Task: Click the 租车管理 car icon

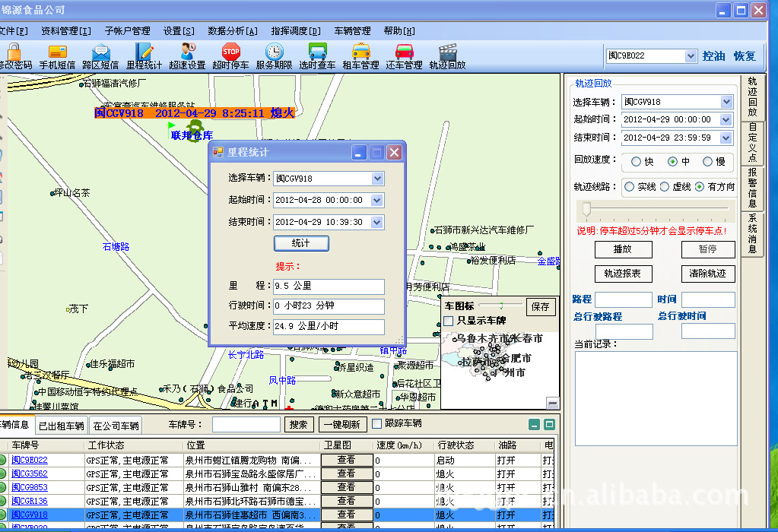Action: pyautogui.click(x=360, y=52)
